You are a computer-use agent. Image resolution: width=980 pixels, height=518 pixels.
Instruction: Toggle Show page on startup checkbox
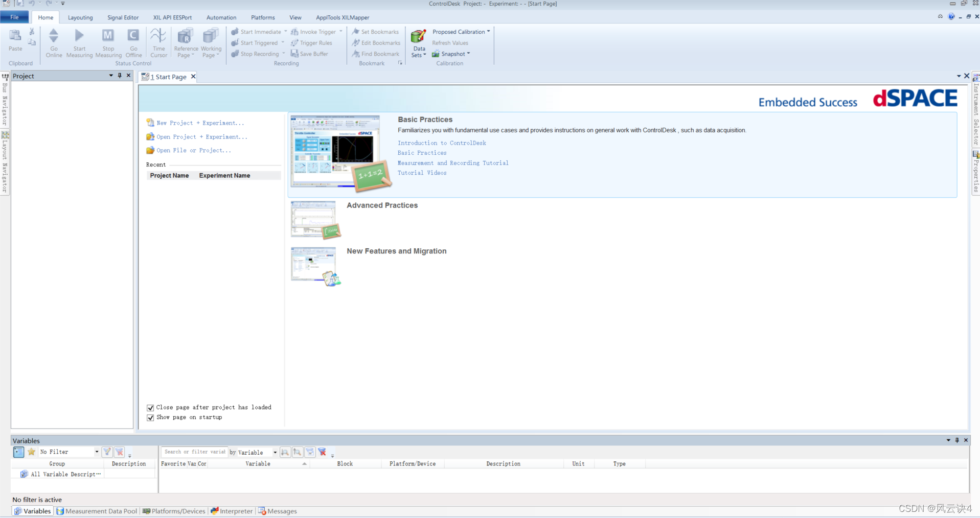[x=150, y=417]
